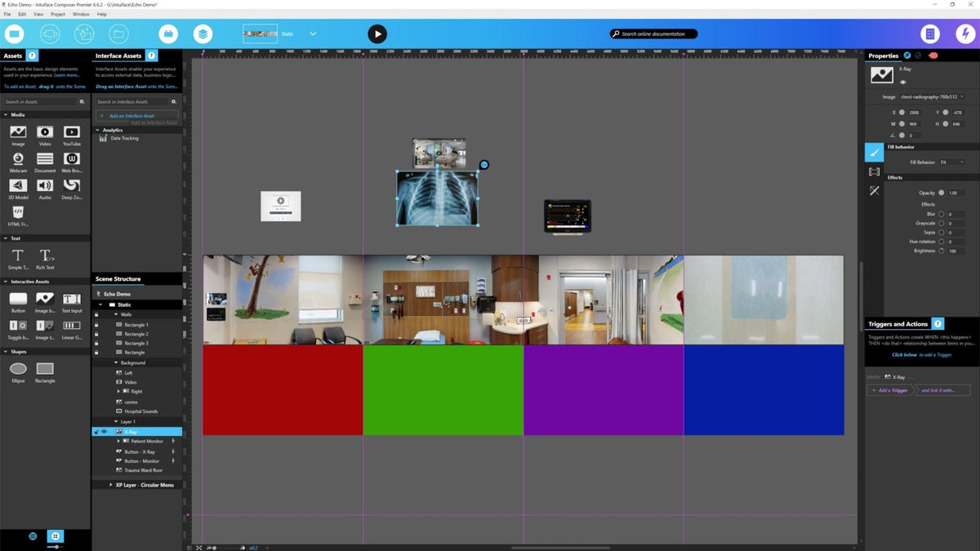Open the Window menu
The height and width of the screenshot is (551, 980).
click(x=81, y=14)
